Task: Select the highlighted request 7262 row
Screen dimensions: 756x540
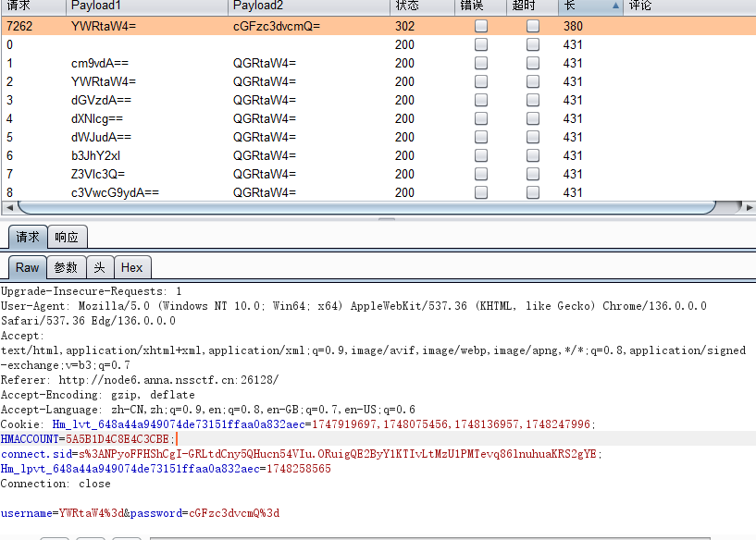Action: 378,26
